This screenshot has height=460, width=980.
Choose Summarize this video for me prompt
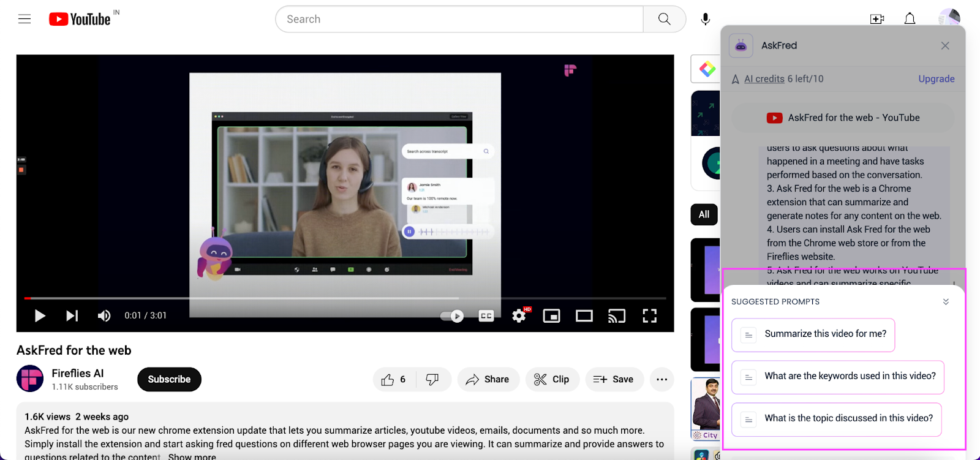coord(813,334)
